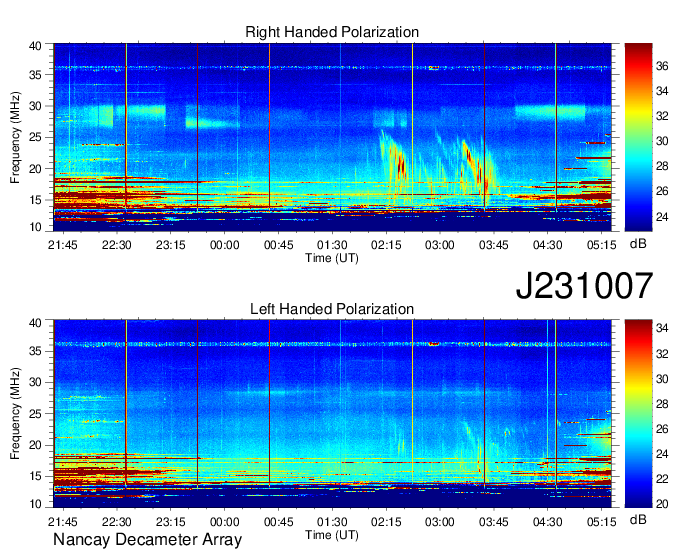Click the 40 MHz tick of upper plot
680x552 pixels.
36,46
